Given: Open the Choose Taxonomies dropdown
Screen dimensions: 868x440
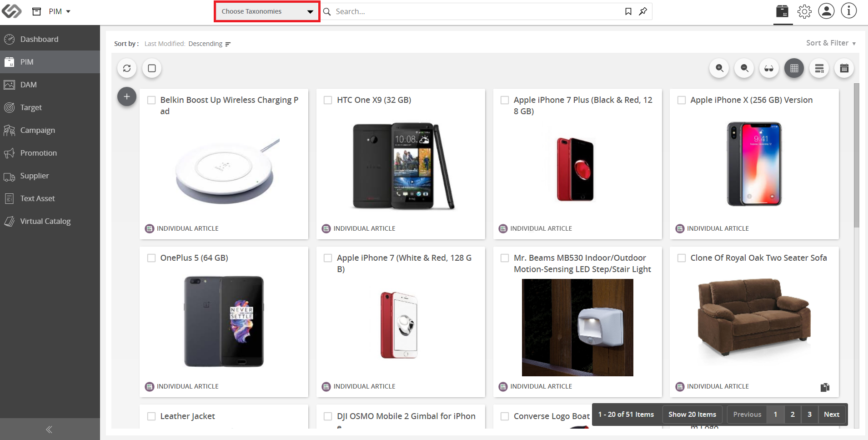Looking at the screenshot, I should point(267,11).
